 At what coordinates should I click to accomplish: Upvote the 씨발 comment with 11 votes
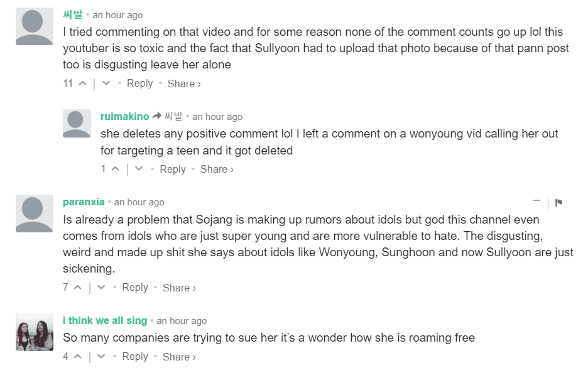click(x=82, y=84)
